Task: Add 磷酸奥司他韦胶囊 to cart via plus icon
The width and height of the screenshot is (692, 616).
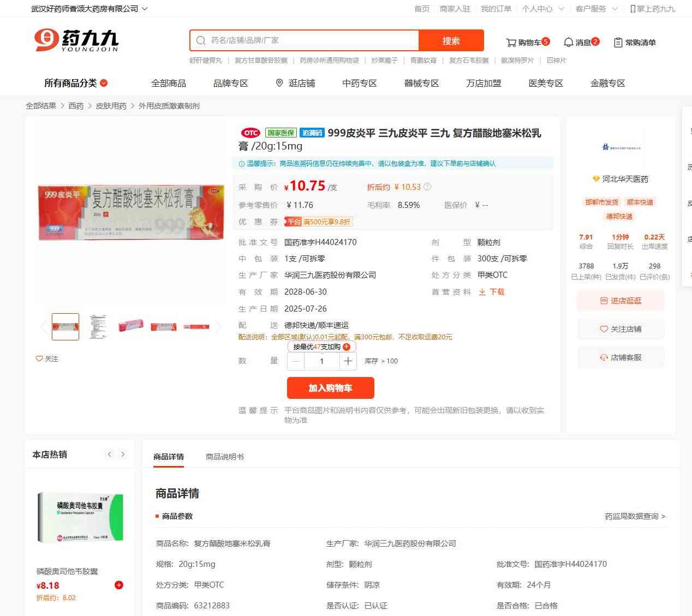Action: point(119,585)
